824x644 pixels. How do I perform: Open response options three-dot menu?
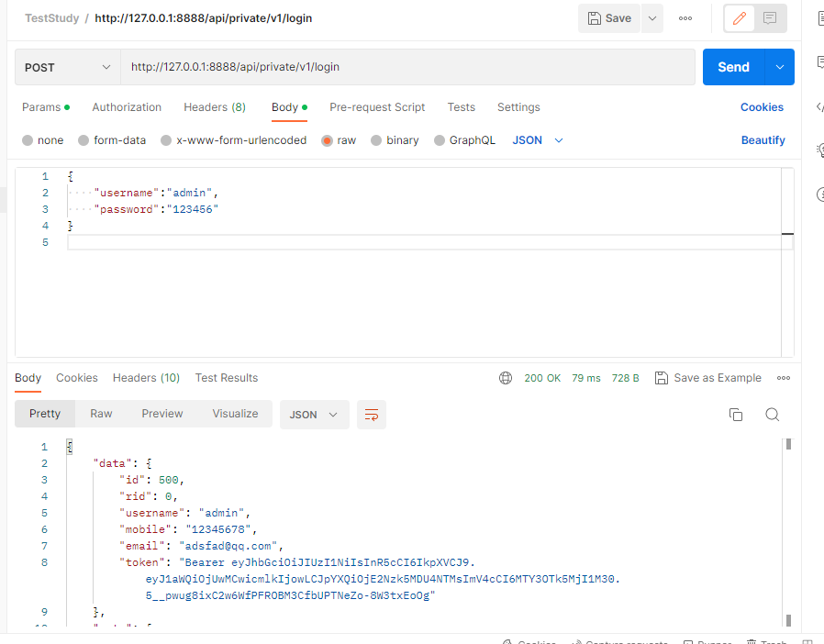pos(784,378)
